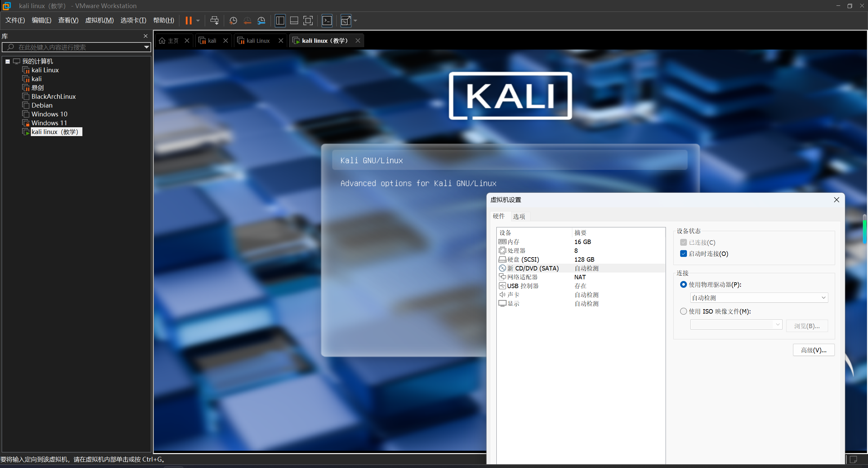Enter full screen mode icon
This screenshot has height=468, width=868.
pyautogui.click(x=308, y=21)
